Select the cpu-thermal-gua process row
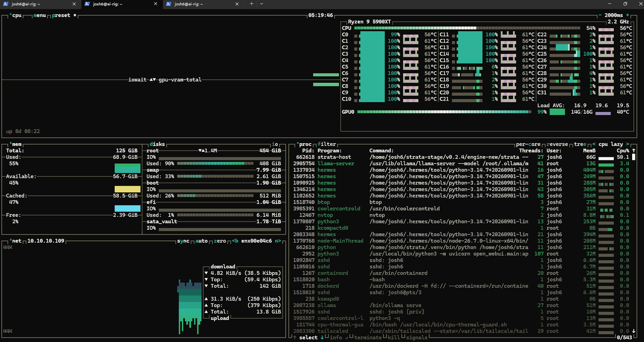644x342 pixels. (461, 324)
